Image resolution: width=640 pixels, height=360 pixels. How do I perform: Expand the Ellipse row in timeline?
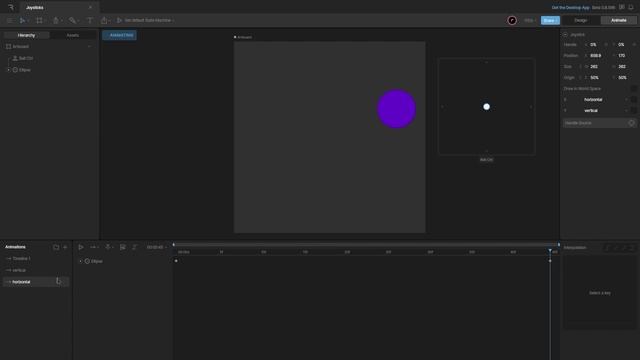[x=80, y=261]
